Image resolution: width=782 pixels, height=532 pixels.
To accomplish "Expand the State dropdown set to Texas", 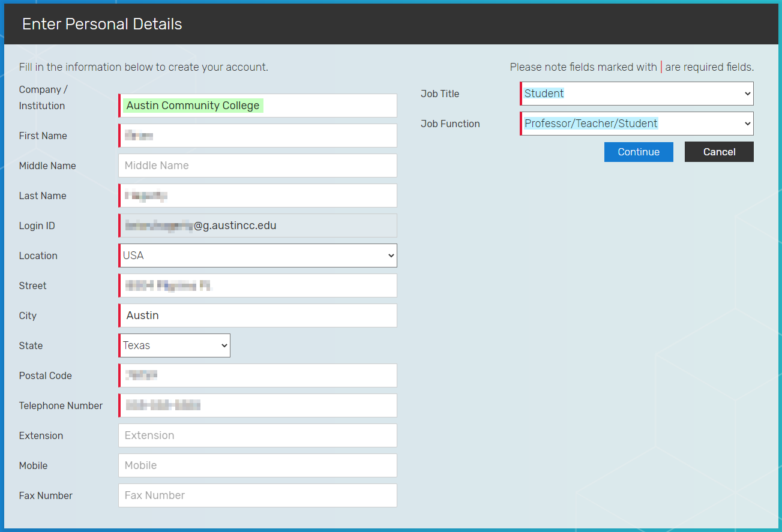I will [175, 345].
